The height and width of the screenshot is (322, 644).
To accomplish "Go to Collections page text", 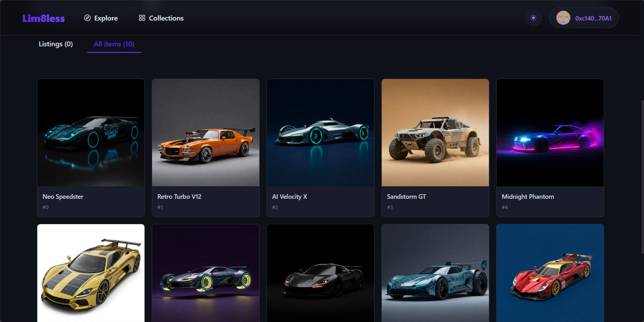I will 166,18.
